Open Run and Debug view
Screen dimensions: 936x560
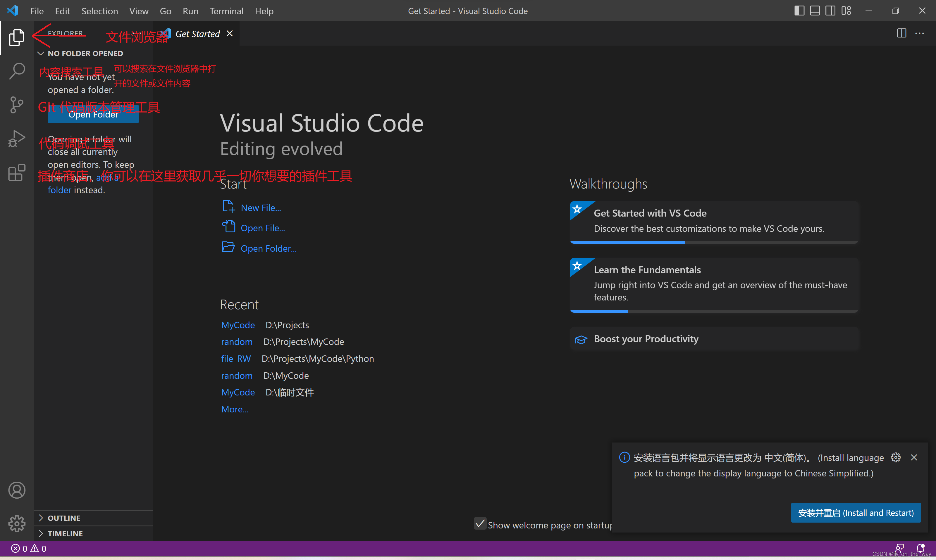(17, 139)
